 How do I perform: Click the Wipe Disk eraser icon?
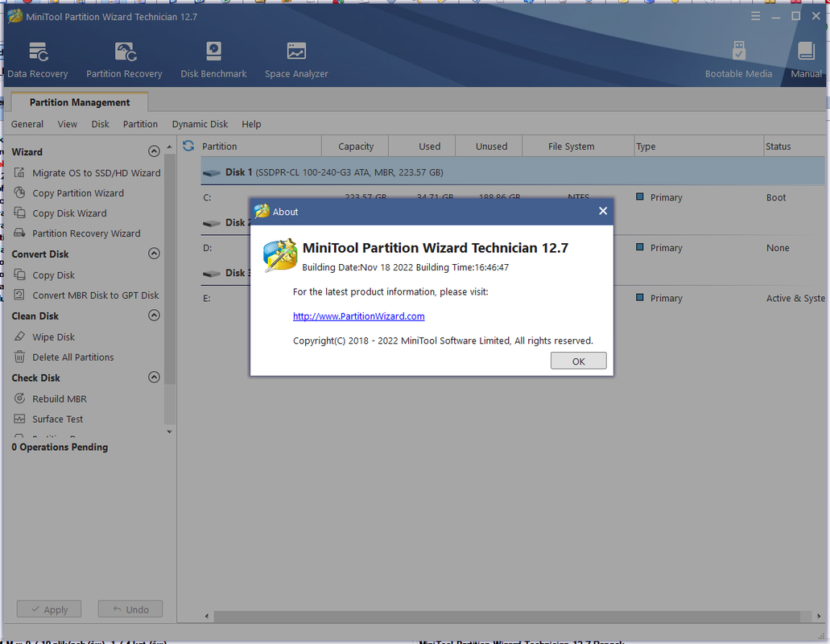19,336
